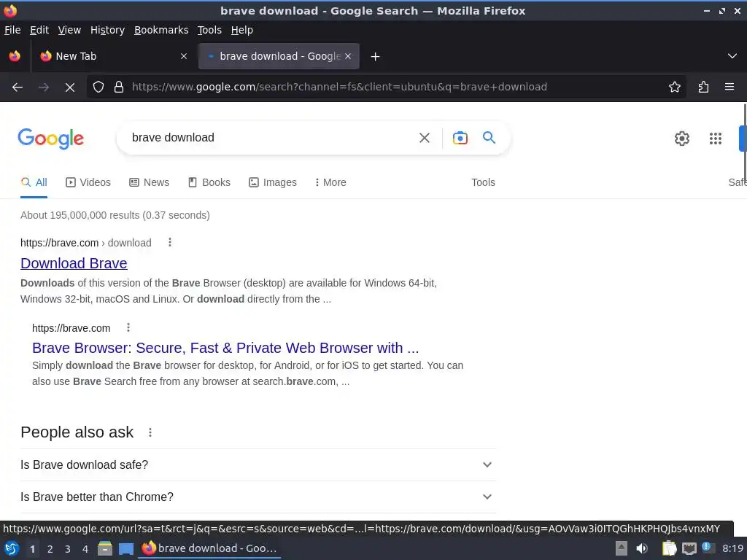Open the Edit menu
The image size is (747, 560).
(39, 30)
